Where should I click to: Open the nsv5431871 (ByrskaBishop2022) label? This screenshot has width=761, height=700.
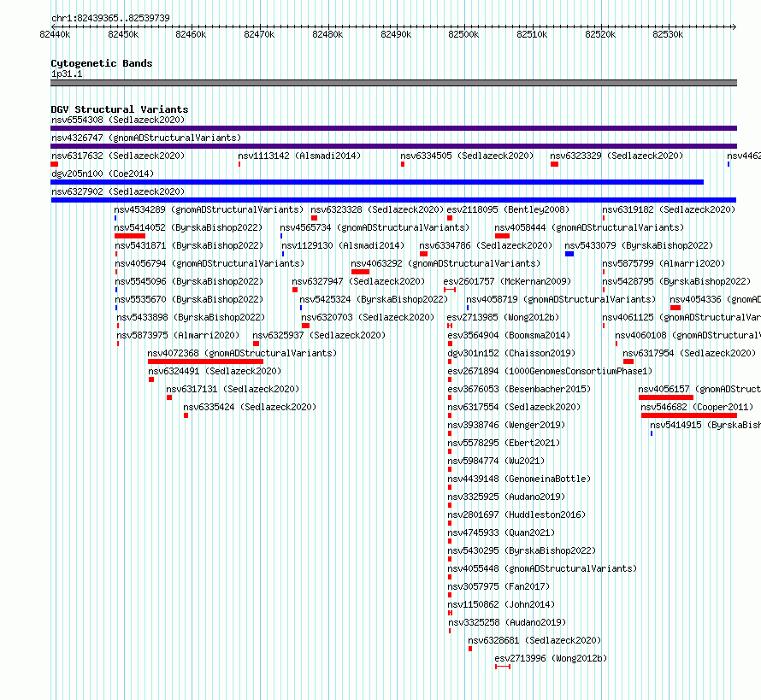click(189, 245)
